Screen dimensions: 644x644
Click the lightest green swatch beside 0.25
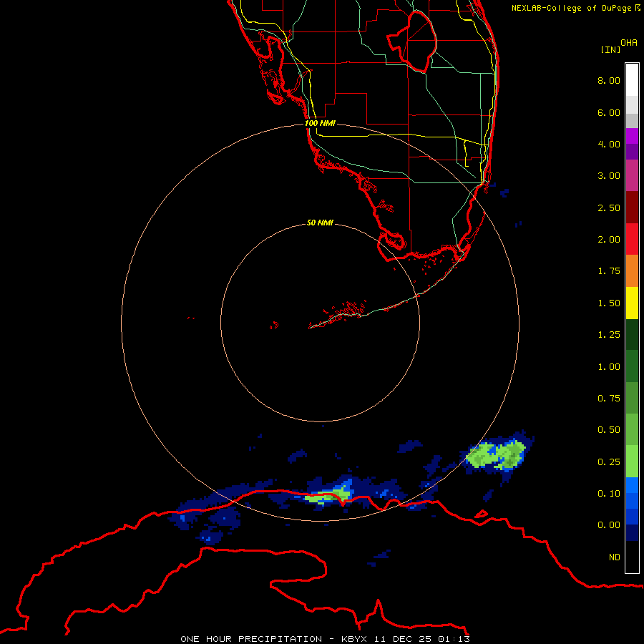tap(632, 462)
